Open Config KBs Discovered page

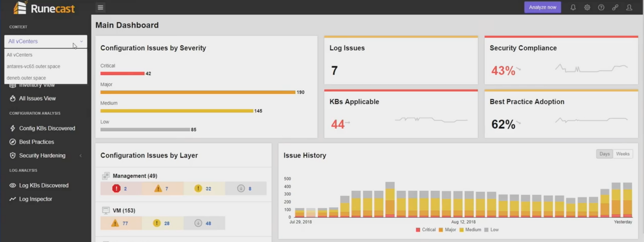coord(47,128)
